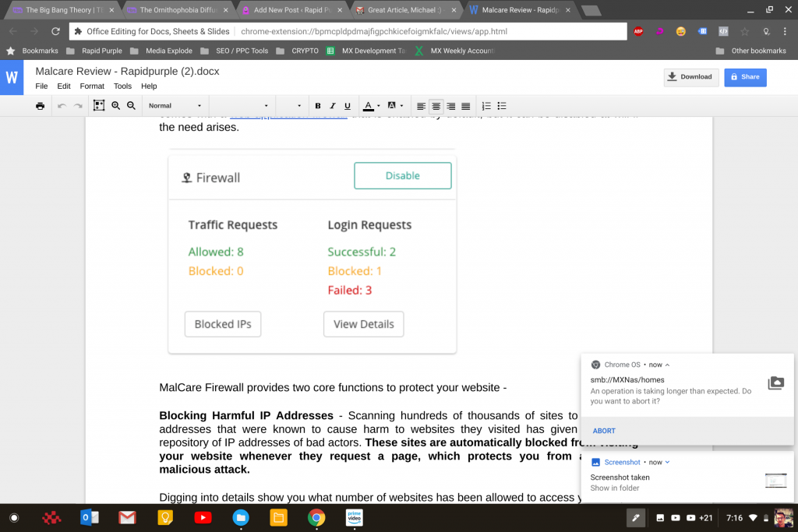Open the MX Weekly Account bookmark
The height and width of the screenshot is (532, 798).
point(455,51)
